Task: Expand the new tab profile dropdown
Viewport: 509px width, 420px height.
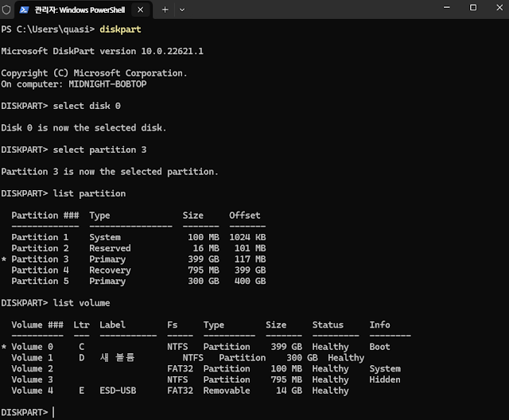Action: click(x=182, y=10)
